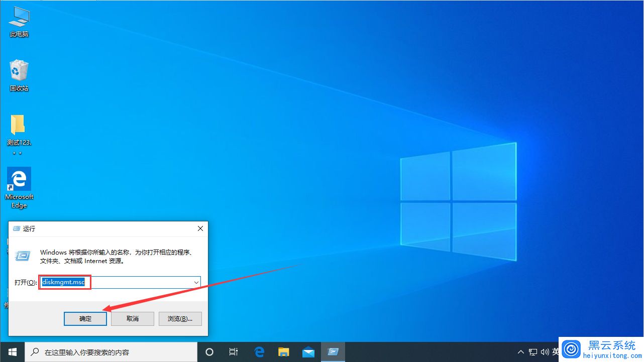The height and width of the screenshot is (362, 644).
Task: Open the Windows Start menu
Action: (13, 352)
